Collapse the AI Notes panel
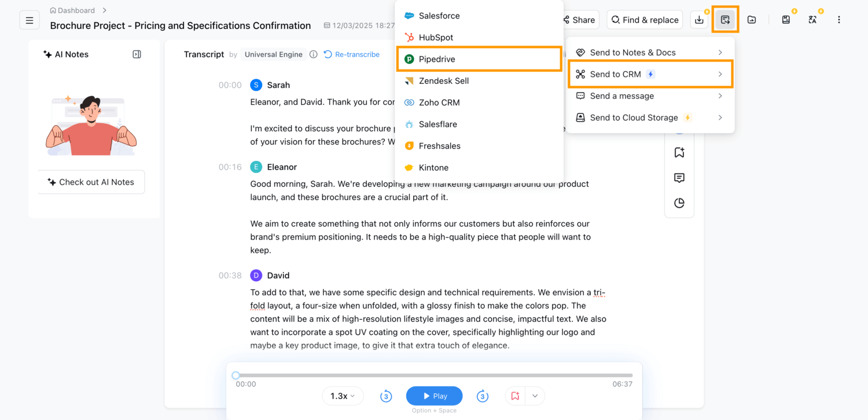 [x=137, y=54]
